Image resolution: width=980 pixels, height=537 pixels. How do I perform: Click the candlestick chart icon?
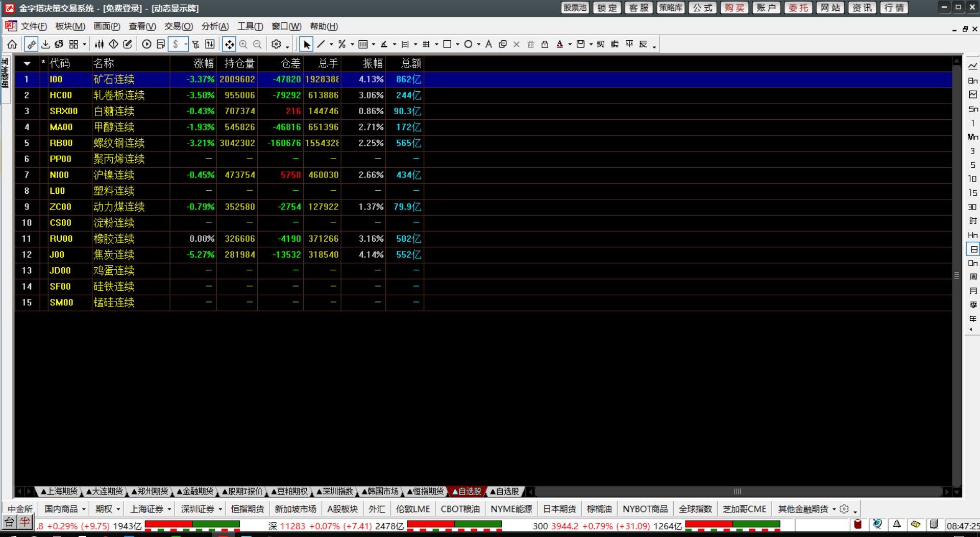[x=100, y=44]
